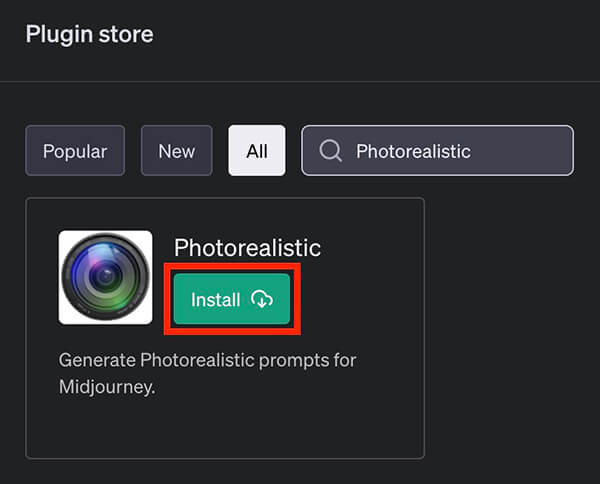Viewport: 600px width, 484px height.
Task: Click the Photorealistic plugin title
Action: pyautogui.click(x=247, y=248)
